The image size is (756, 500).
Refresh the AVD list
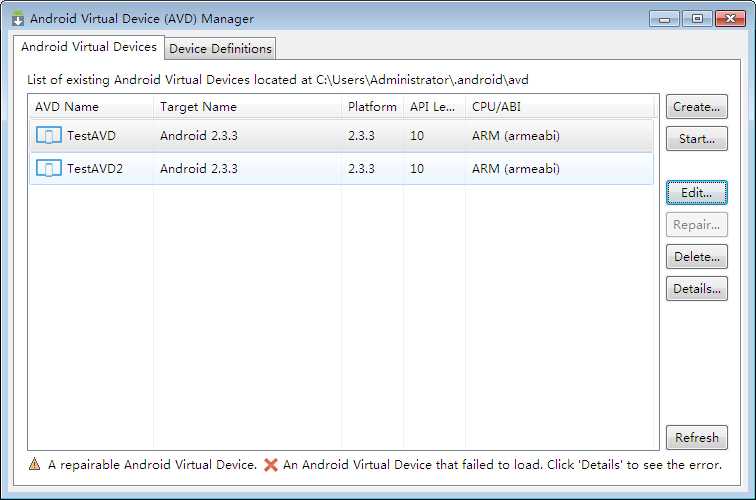(x=697, y=437)
